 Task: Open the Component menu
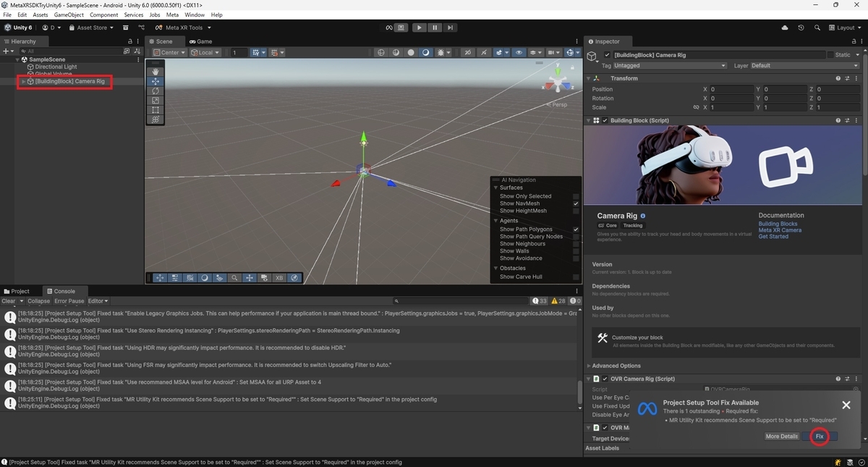103,14
